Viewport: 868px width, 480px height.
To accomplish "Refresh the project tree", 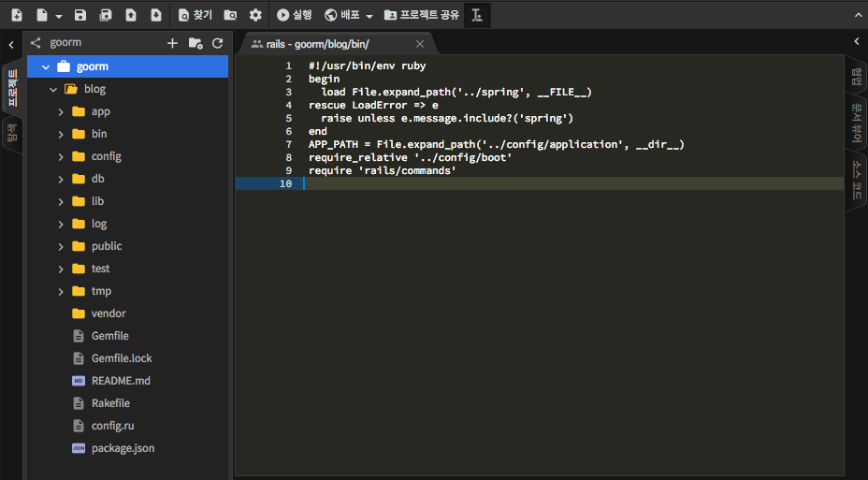I will tap(218, 43).
